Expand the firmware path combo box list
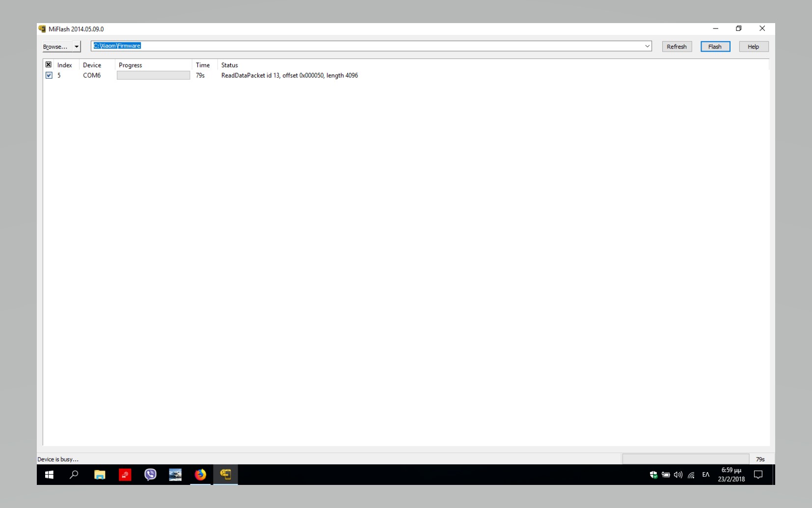 click(x=647, y=46)
